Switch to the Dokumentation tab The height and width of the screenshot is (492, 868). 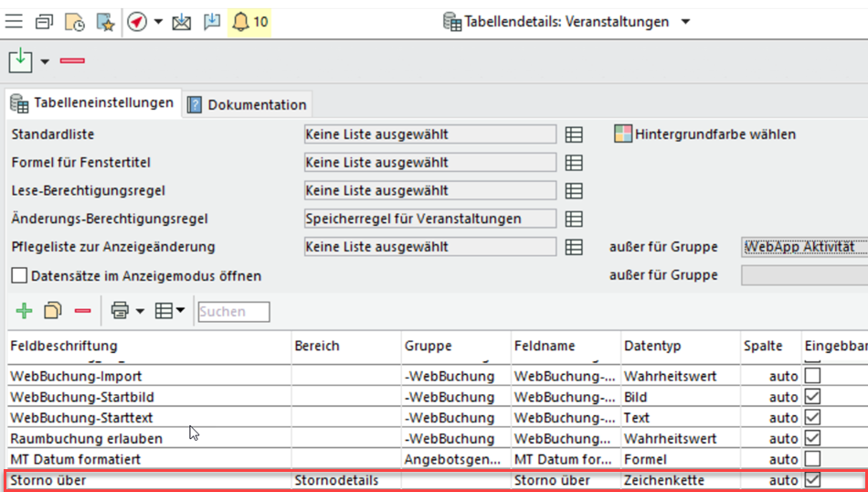pos(248,104)
